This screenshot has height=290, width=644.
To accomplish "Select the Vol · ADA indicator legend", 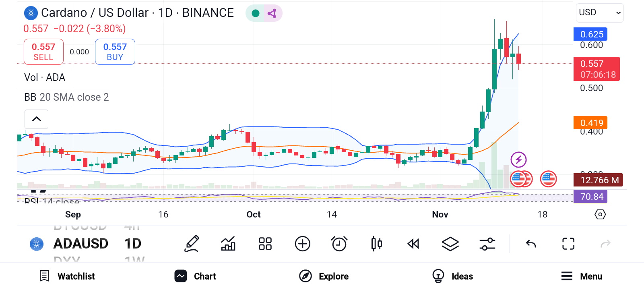I will point(45,77).
